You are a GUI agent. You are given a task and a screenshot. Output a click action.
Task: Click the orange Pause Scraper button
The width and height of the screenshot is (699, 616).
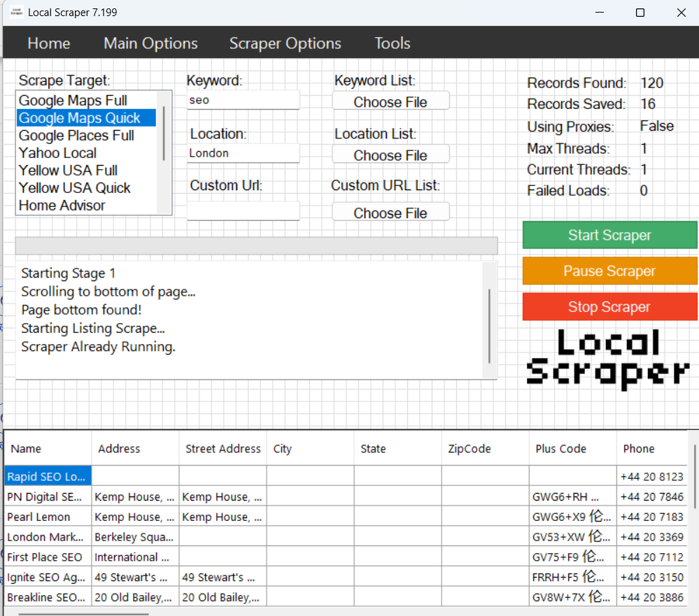609,271
